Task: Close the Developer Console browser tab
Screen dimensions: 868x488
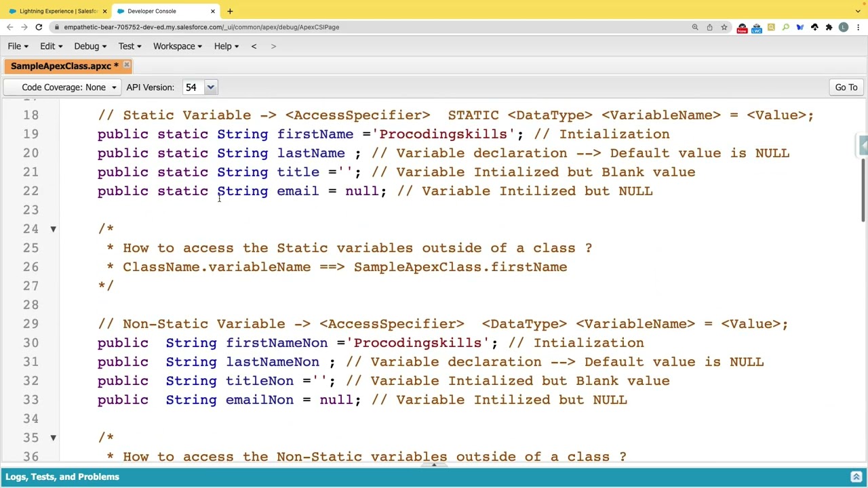Action: pos(212,11)
